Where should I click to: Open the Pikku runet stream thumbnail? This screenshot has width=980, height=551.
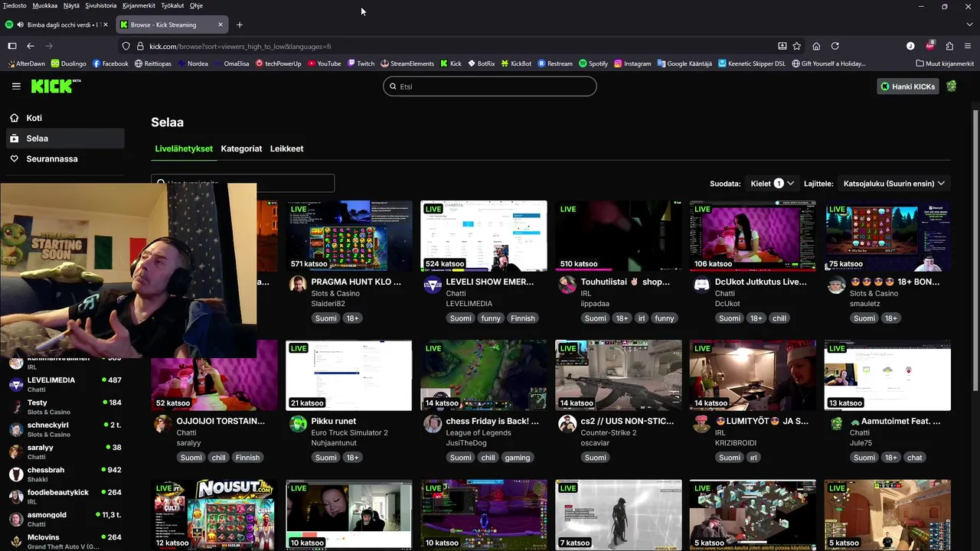[349, 375]
